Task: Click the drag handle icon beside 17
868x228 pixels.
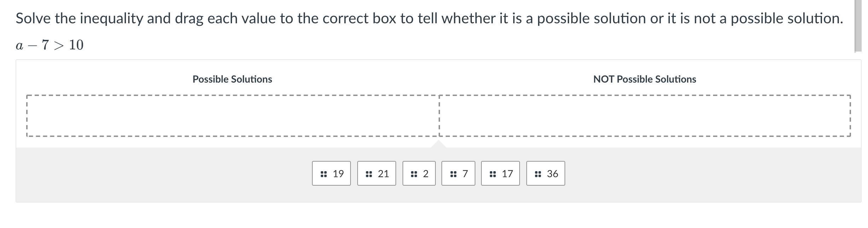Action: (x=492, y=174)
